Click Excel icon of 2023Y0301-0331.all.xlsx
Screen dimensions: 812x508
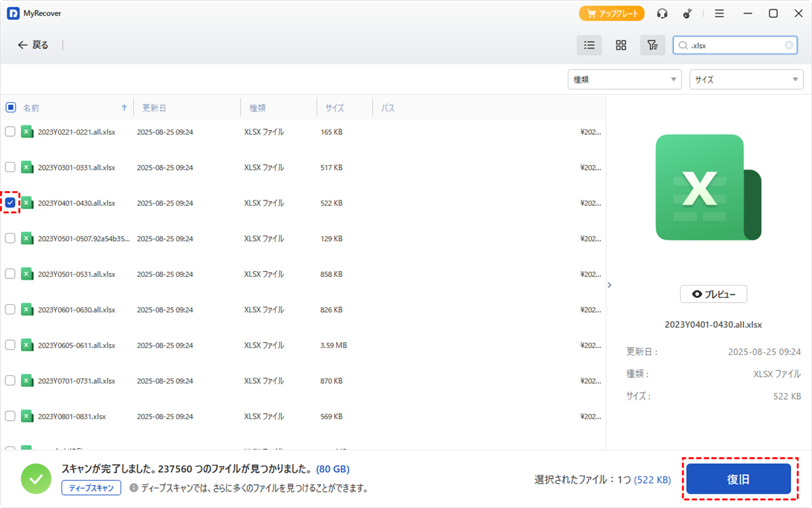[27, 167]
